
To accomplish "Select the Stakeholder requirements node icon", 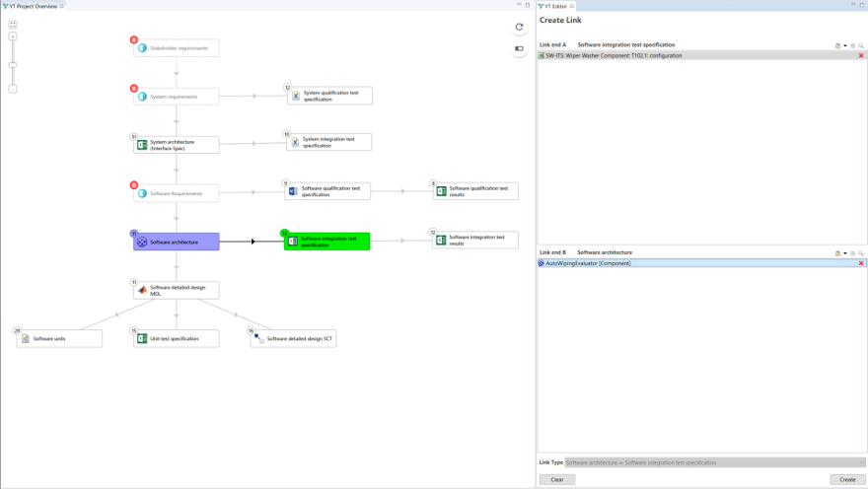I will 142,48.
